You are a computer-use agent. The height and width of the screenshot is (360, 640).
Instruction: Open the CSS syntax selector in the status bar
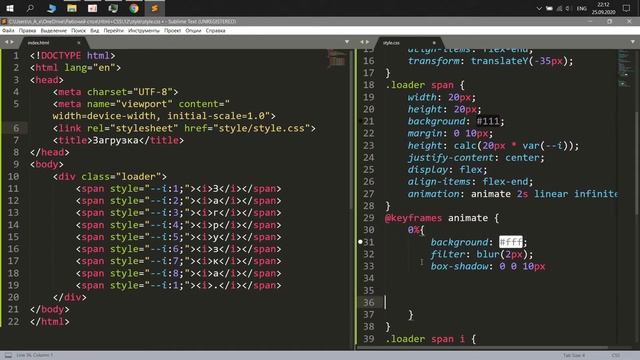click(x=616, y=356)
